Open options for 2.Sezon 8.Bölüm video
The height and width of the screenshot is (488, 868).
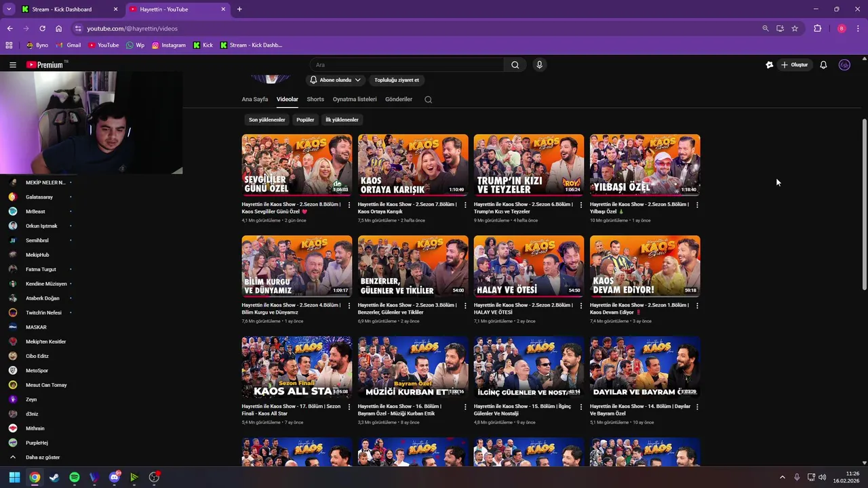click(x=349, y=205)
